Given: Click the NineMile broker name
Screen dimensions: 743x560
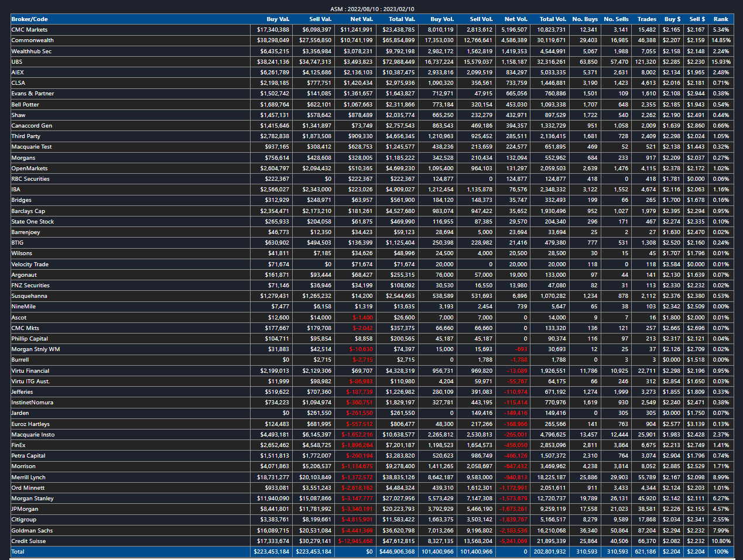Looking at the screenshot, I should [x=23, y=307].
